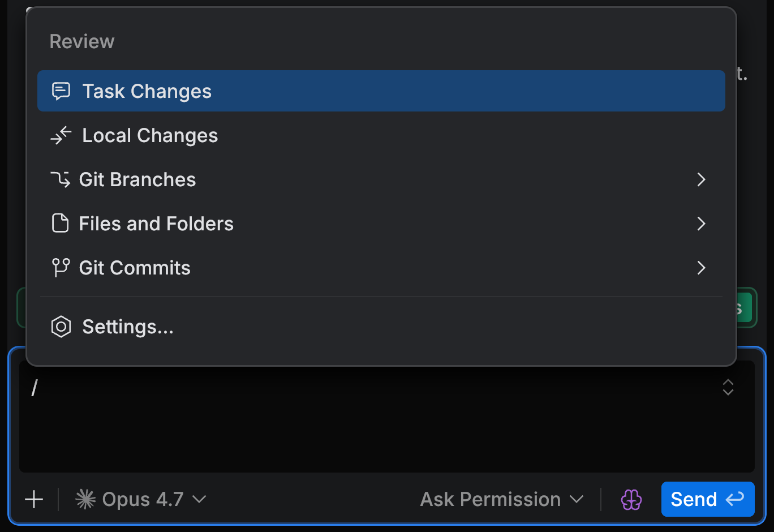Image resolution: width=774 pixels, height=532 pixels.
Task: Click the Settings hexagon icon
Action: (x=61, y=327)
